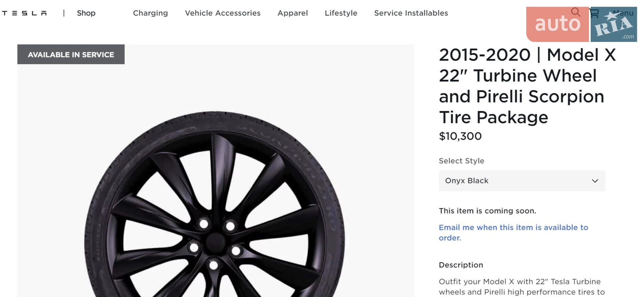The image size is (644, 297).
Task: Click the Tesla wordmark logo
Action: pyautogui.click(x=24, y=13)
